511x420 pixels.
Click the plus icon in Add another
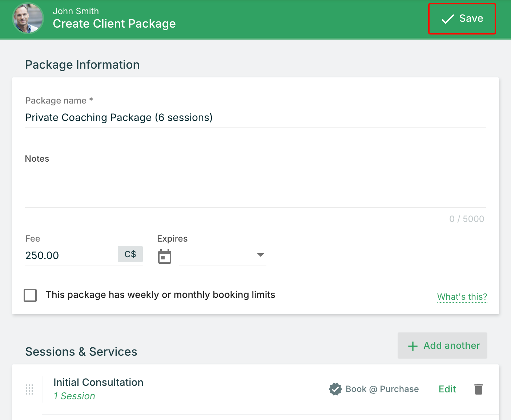tap(413, 346)
